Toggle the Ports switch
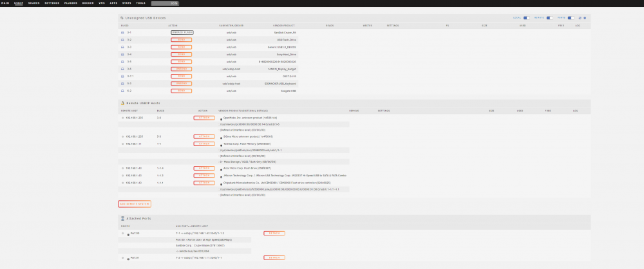Image resolution: width=644 pixels, height=269 pixels. tap(571, 18)
